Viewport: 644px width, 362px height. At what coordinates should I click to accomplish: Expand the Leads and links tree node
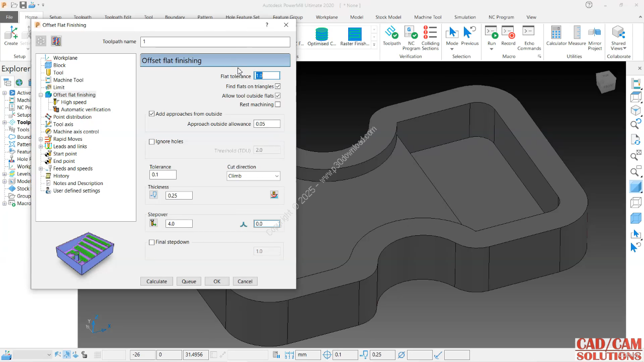41,146
